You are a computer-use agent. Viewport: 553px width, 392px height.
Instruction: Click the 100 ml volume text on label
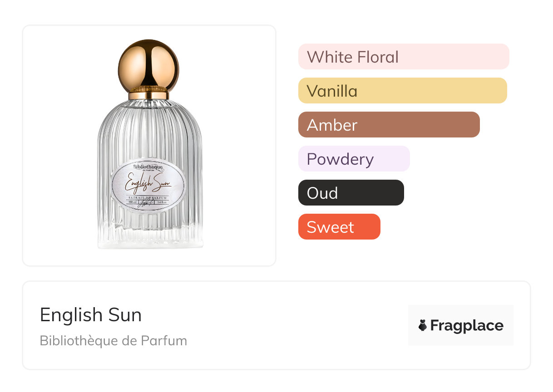point(133,203)
